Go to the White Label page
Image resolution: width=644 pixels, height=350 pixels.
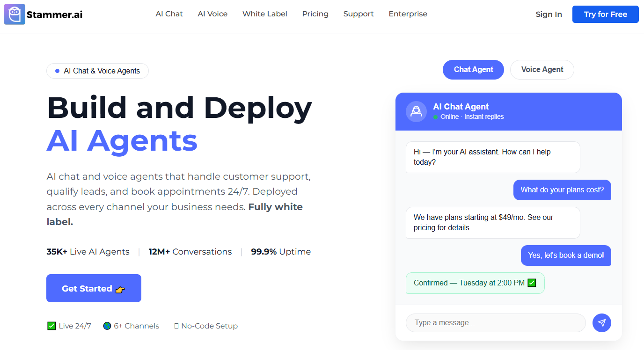(265, 14)
